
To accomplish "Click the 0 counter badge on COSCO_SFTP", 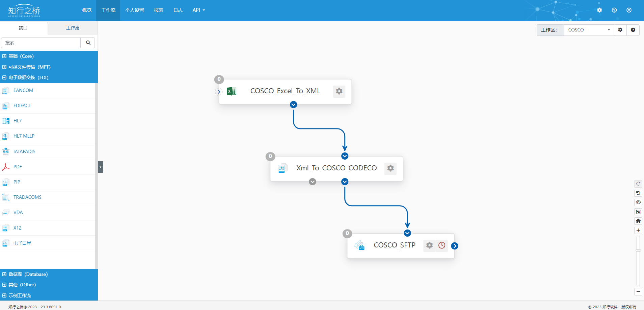I will [x=347, y=234].
